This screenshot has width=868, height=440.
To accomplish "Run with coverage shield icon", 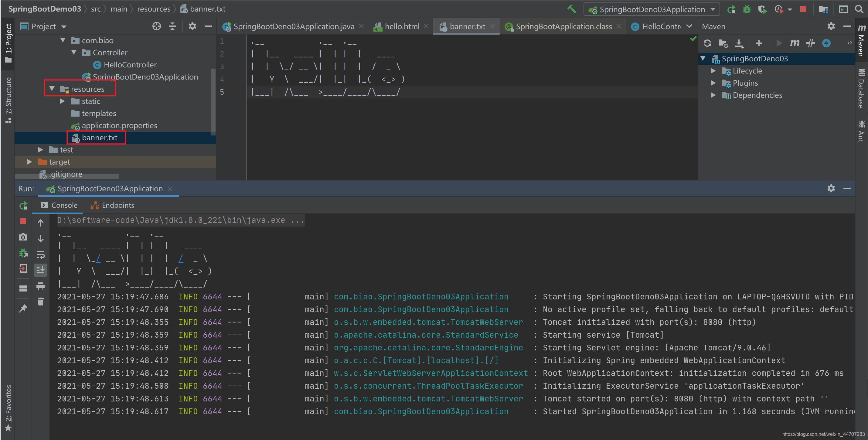I will 763,9.
